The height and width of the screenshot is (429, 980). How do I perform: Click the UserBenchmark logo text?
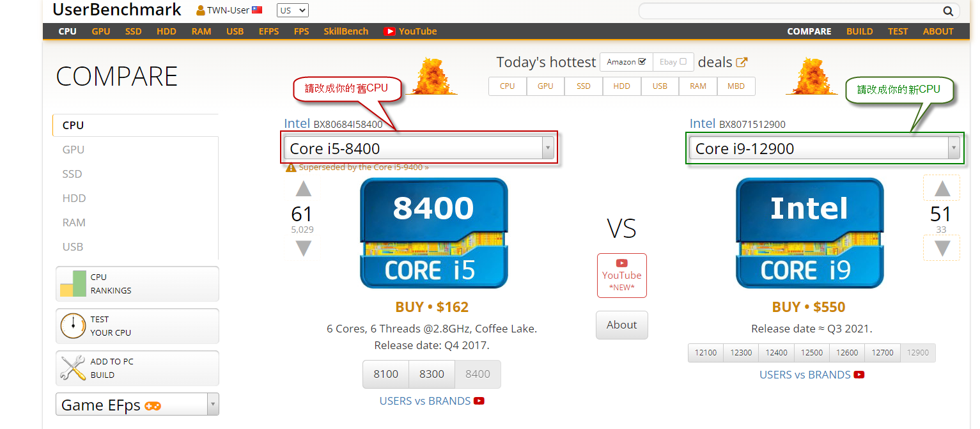pos(117,10)
